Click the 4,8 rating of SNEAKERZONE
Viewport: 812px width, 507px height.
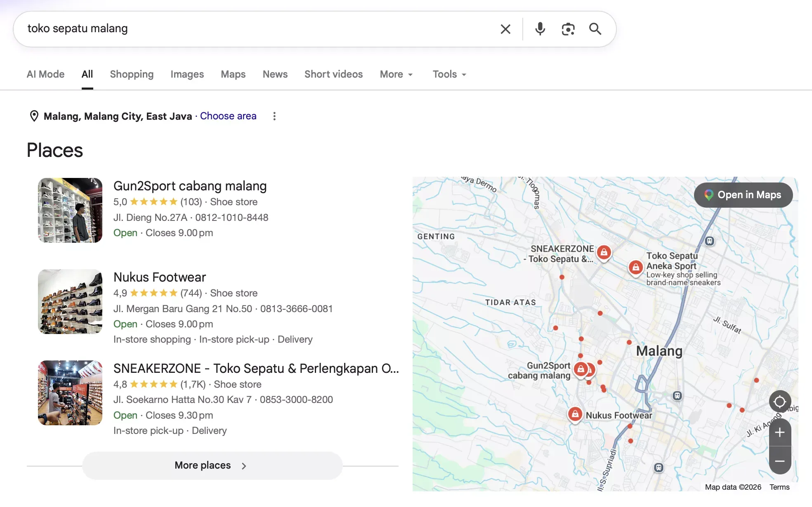120,384
